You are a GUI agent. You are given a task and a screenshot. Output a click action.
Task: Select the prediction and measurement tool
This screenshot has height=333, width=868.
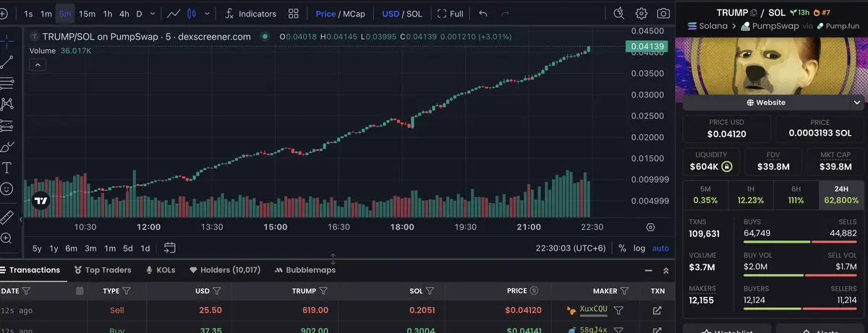pyautogui.click(x=7, y=125)
